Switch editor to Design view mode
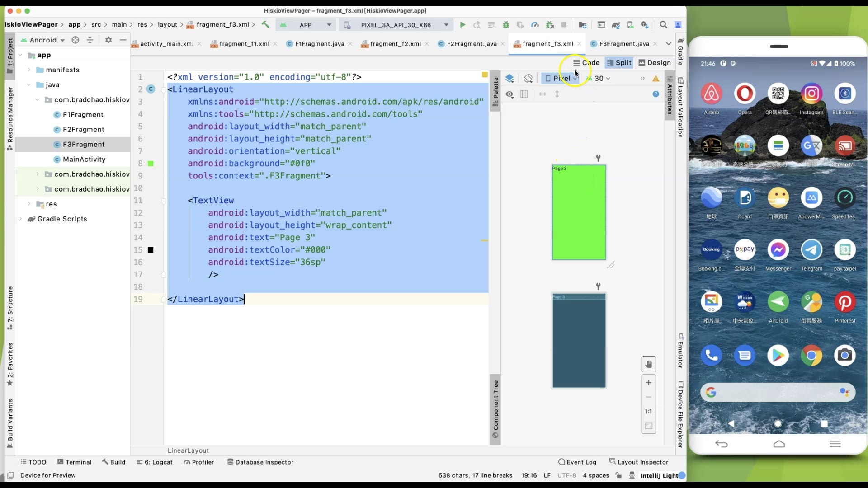The height and width of the screenshot is (488, 868). click(654, 63)
